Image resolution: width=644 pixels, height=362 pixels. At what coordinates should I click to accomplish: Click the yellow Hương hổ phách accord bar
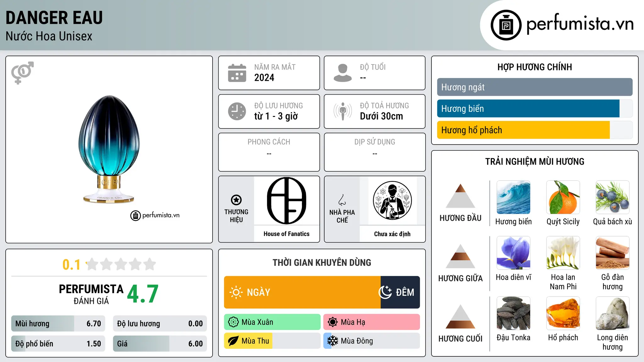(535, 130)
